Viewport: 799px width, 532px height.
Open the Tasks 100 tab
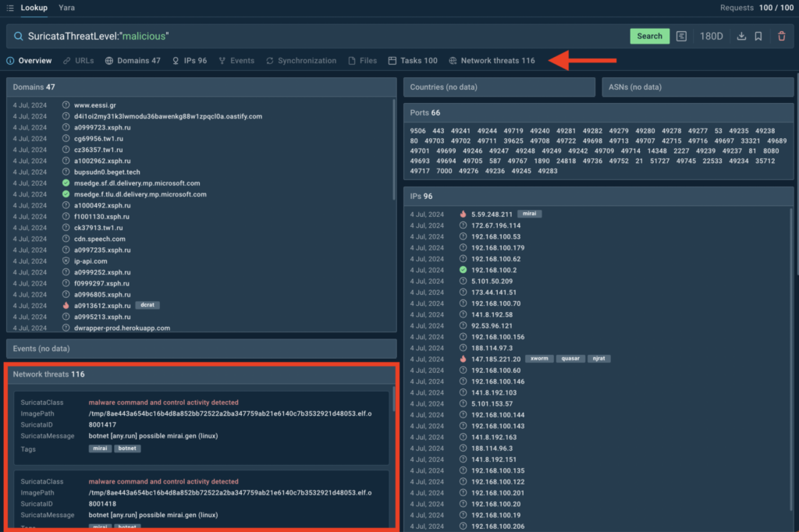413,61
